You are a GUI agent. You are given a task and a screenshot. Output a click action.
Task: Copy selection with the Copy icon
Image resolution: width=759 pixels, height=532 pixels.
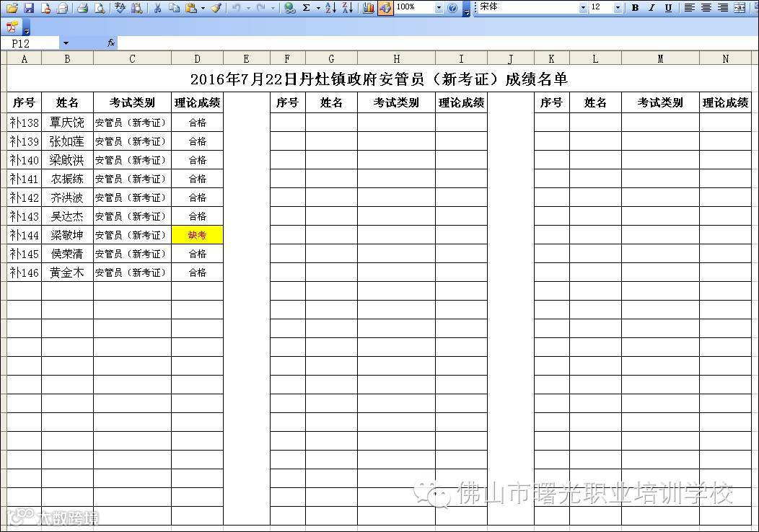click(x=175, y=8)
